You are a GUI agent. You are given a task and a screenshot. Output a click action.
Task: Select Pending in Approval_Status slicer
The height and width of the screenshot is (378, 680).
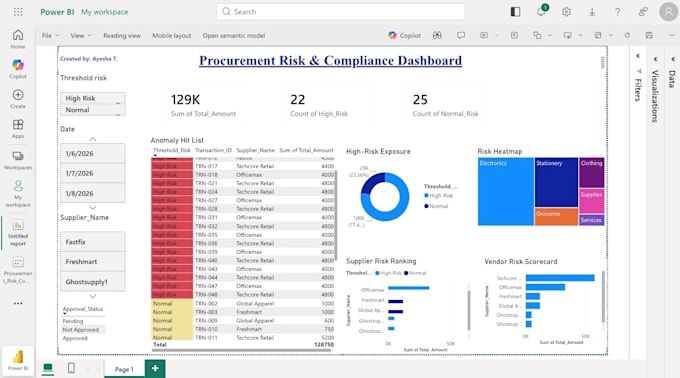pos(73,321)
